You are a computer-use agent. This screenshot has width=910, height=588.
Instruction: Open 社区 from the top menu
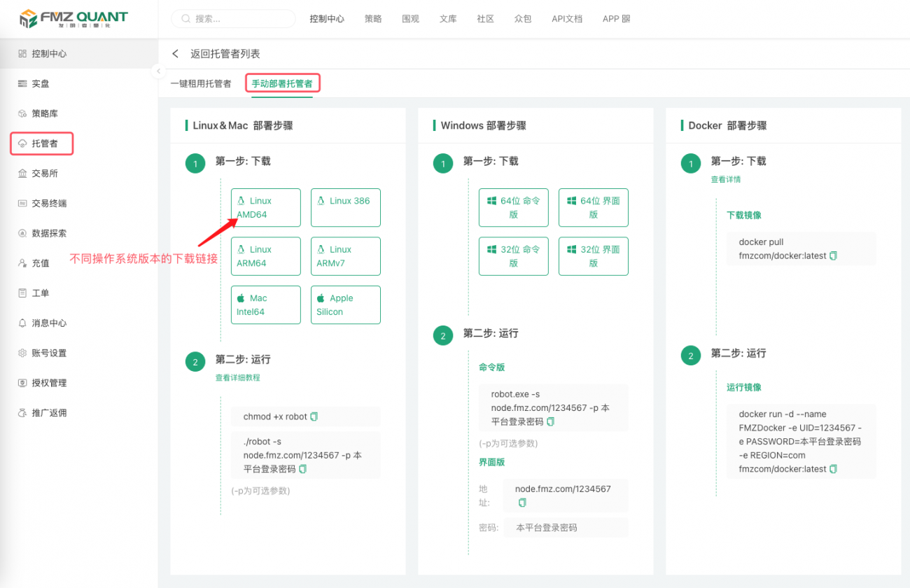pos(485,19)
